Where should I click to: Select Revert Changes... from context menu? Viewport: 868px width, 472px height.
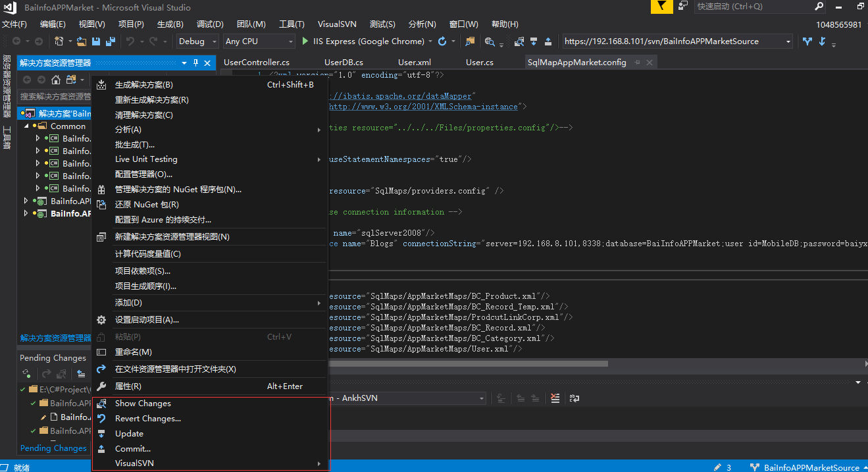pos(147,419)
